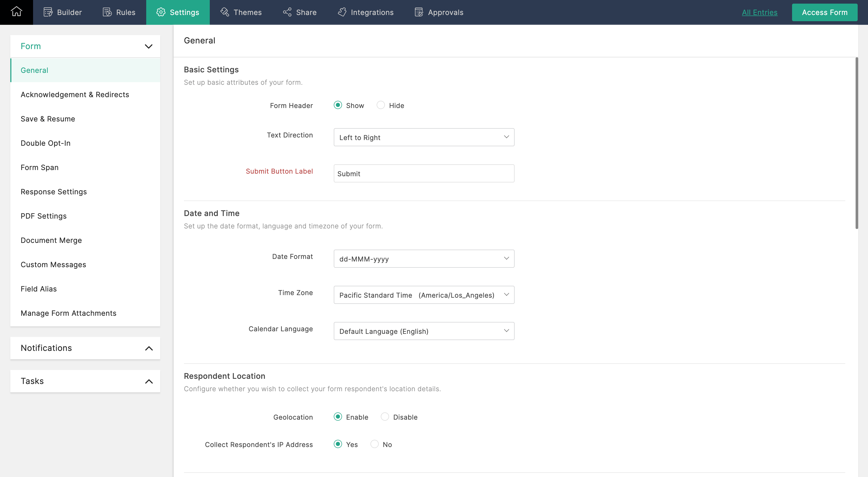Click the Integrations icon

[342, 12]
